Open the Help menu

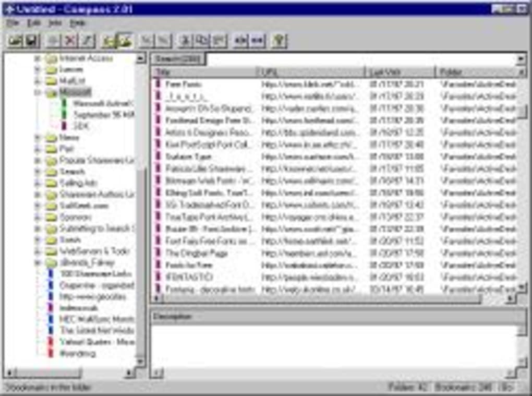tap(78, 23)
